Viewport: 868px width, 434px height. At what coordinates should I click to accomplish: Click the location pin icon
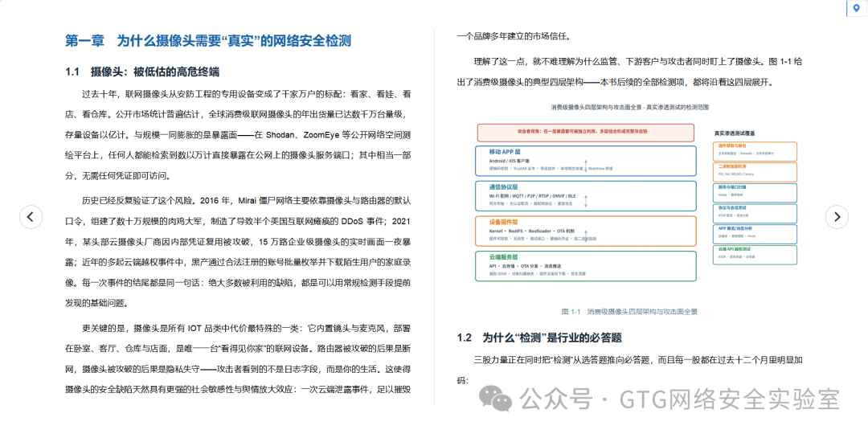857,8
